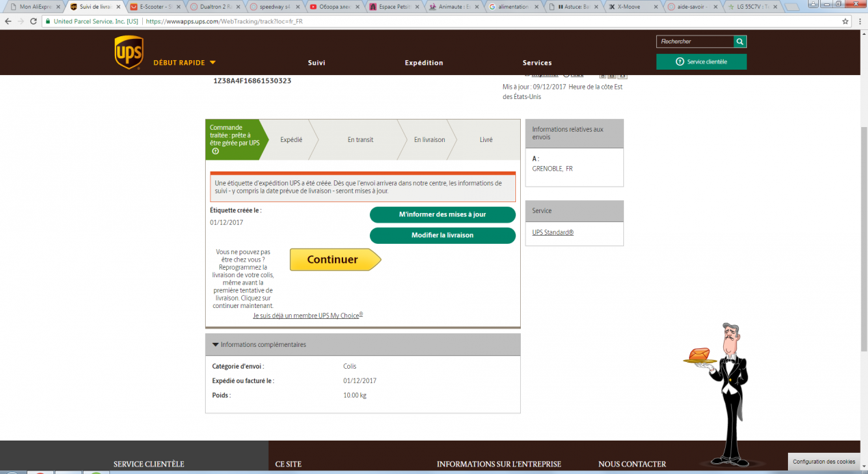The image size is (868, 474).
Task: Bookmark the page with the star icon
Action: [845, 21]
